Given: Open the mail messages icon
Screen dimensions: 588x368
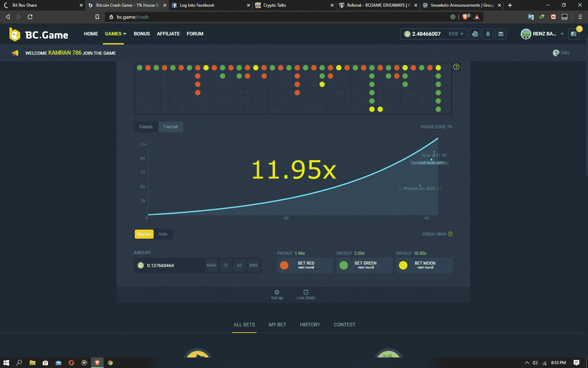Looking at the screenshot, I should (x=501, y=34).
